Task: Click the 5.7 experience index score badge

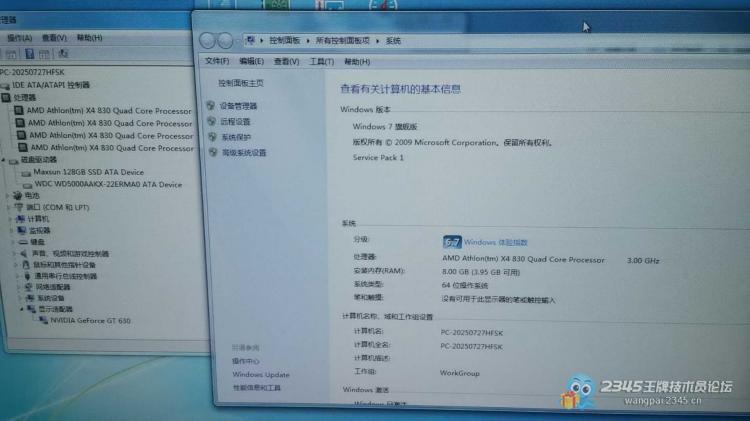Action: [x=452, y=242]
